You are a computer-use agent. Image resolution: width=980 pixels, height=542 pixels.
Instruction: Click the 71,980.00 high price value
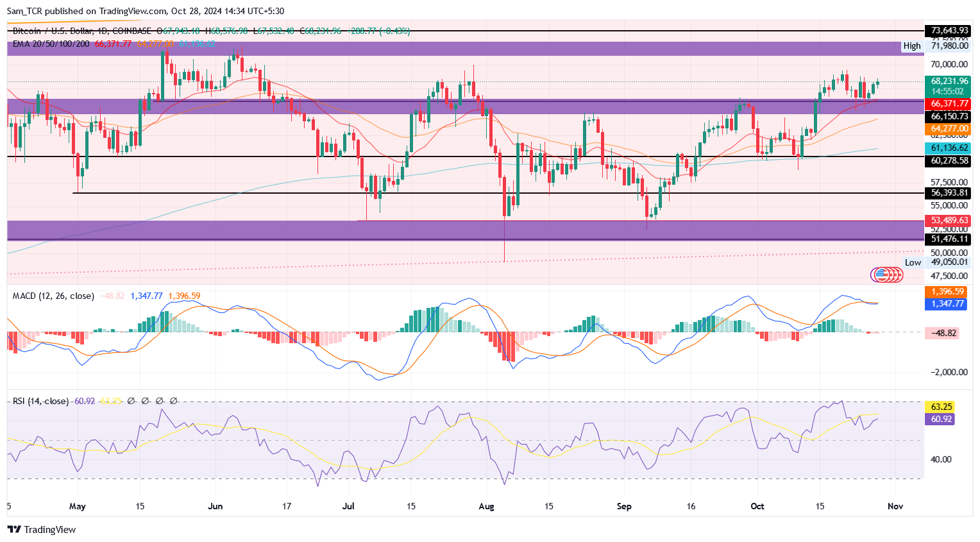click(949, 46)
